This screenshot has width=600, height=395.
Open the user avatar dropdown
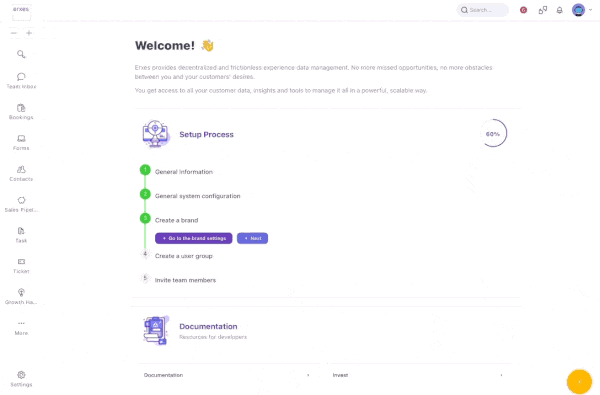[582, 10]
